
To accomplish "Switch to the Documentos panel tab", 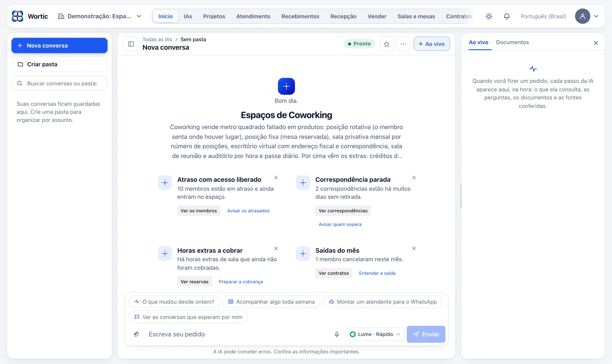I will 512,42.
